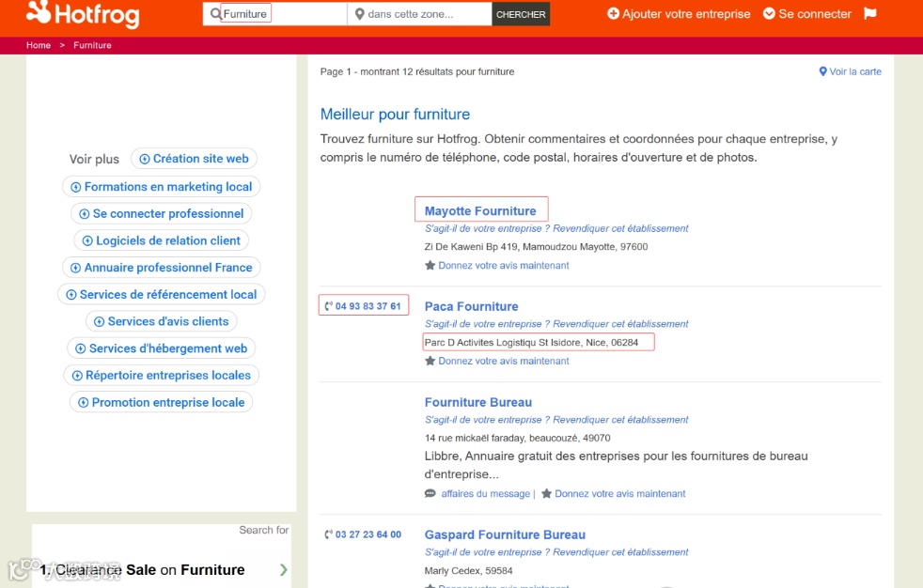The width and height of the screenshot is (923, 588).
Task: Open the Fourniture Bureau listing
Action: click(x=478, y=402)
